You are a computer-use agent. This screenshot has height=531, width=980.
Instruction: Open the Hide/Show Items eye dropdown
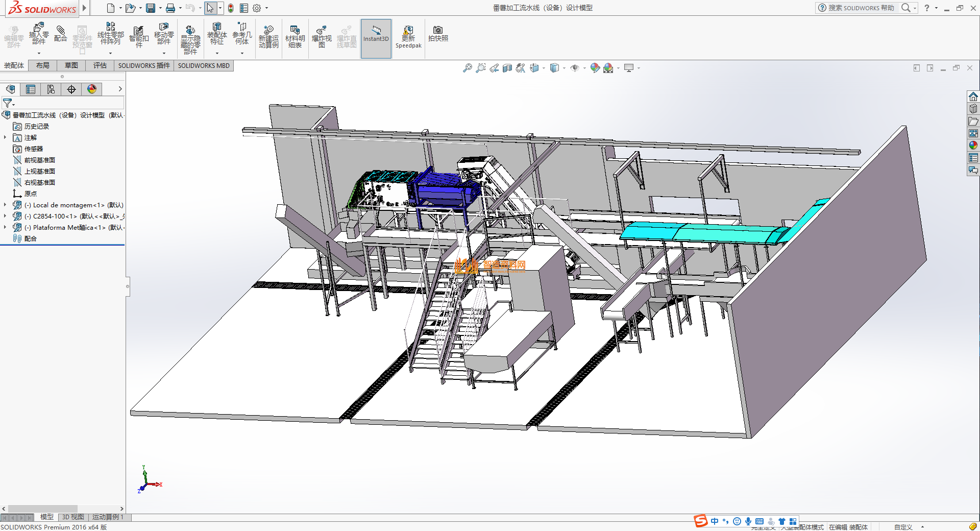(x=577, y=68)
